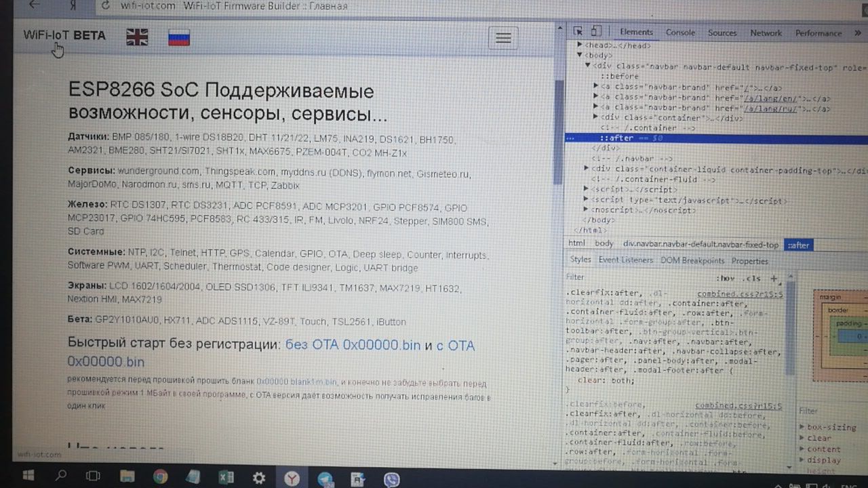The width and height of the screenshot is (868, 488).
Task: Activate the DevTools element inspector picker
Action: 578,32
